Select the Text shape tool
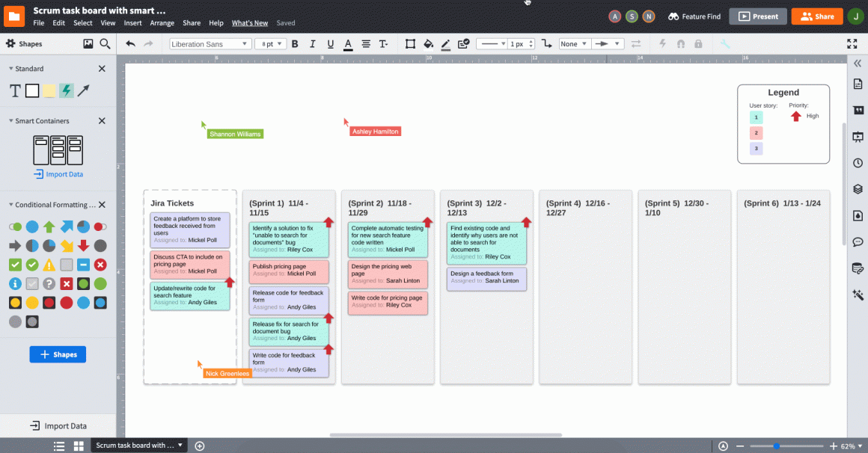The width and height of the screenshot is (868, 453). coord(15,91)
